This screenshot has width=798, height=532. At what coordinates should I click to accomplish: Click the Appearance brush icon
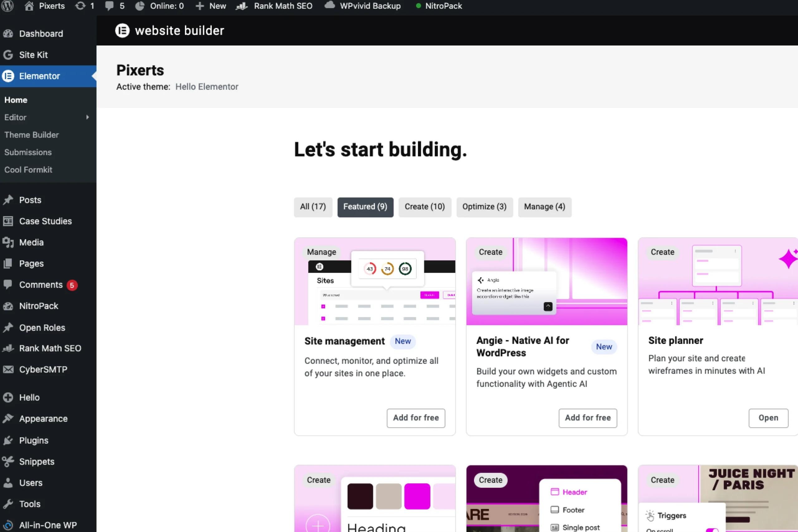click(x=8, y=419)
